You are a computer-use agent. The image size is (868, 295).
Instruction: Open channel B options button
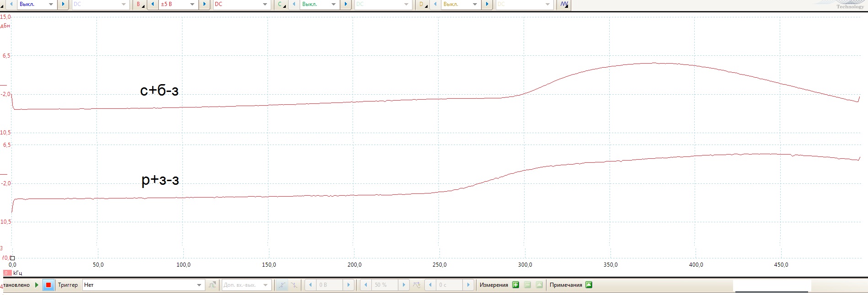click(139, 5)
